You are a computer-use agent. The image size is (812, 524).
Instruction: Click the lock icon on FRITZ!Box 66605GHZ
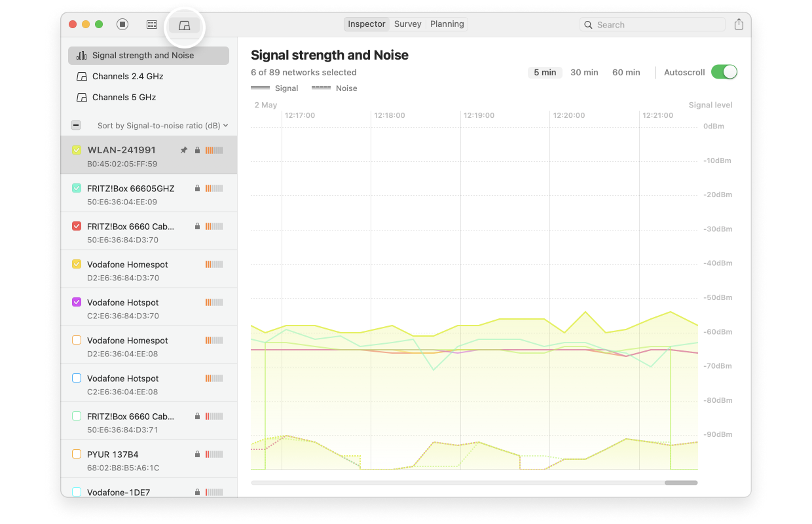(x=197, y=188)
